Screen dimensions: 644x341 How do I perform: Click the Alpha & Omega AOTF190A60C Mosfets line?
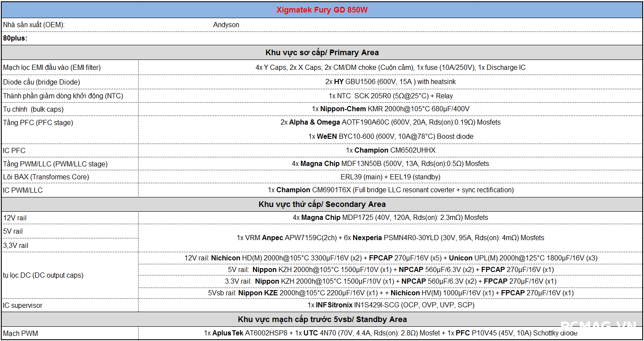click(390, 122)
